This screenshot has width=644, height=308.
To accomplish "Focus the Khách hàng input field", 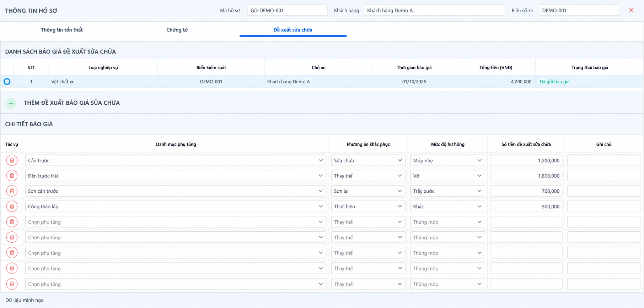I will 434,10.
